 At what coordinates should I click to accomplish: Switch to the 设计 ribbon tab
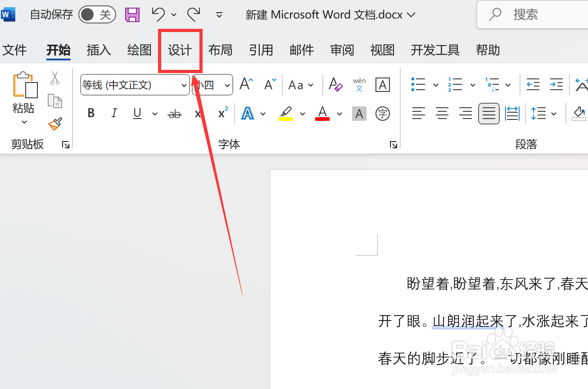180,50
